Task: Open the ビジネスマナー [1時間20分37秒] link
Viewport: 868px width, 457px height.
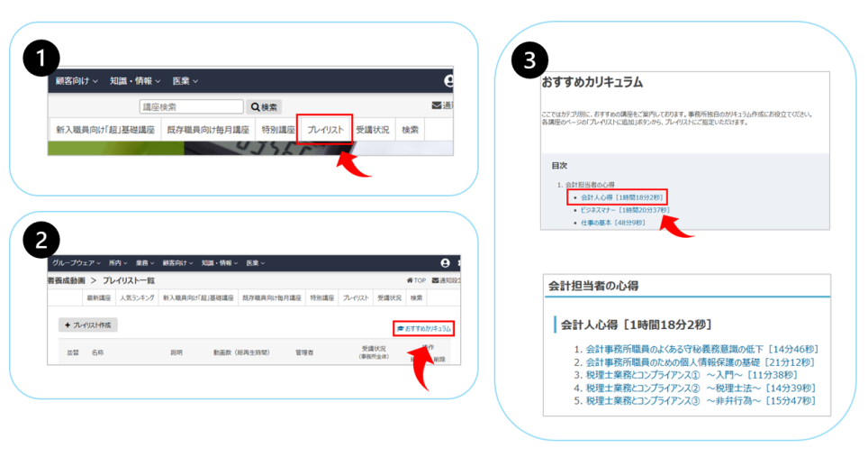Action: [625, 209]
